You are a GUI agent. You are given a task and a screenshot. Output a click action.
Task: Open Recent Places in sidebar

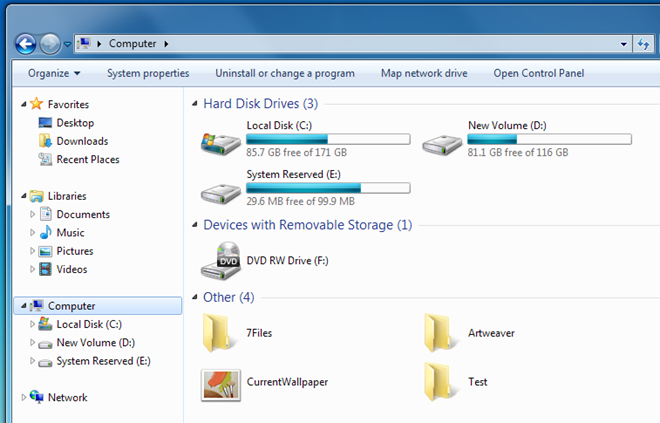pyautogui.click(x=88, y=160)
